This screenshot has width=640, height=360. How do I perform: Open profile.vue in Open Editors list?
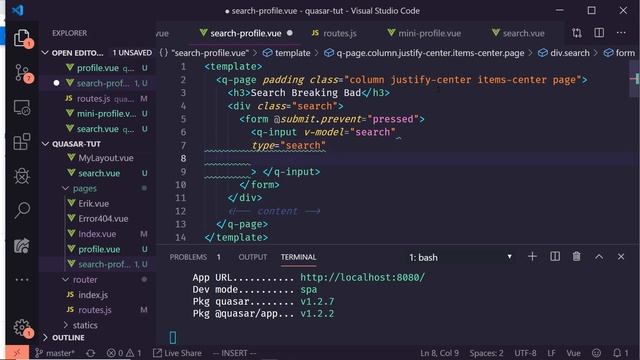pos(98,68)
